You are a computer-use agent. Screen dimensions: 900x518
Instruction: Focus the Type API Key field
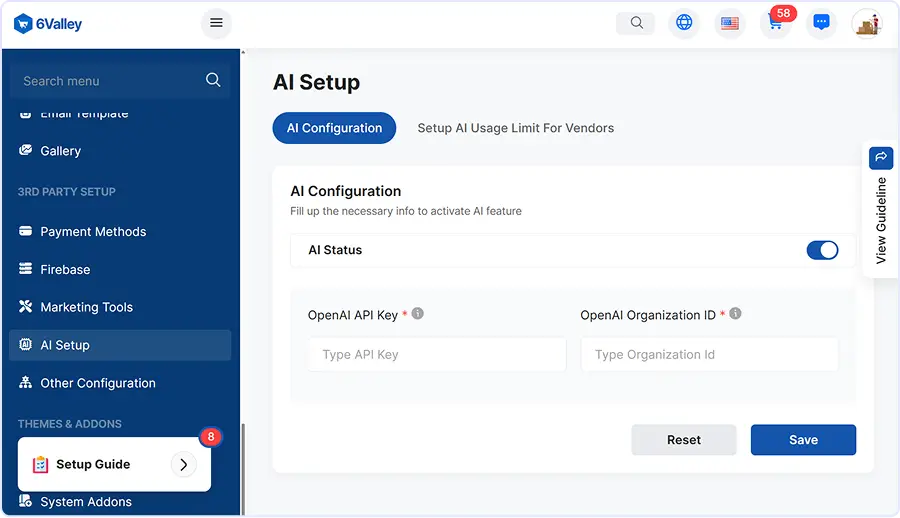pyautogui.click(x=437, y=354)
